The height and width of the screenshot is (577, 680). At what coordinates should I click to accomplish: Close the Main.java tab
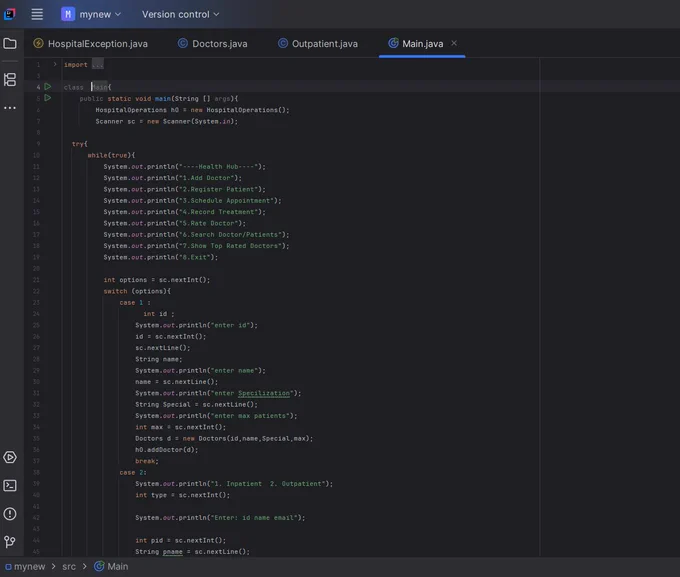coord(454,43)
